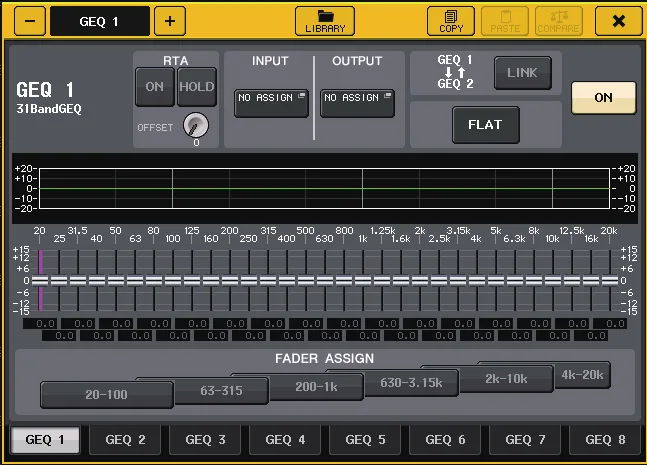Click the PASTE clipboard icon button

tap(505, 21)
